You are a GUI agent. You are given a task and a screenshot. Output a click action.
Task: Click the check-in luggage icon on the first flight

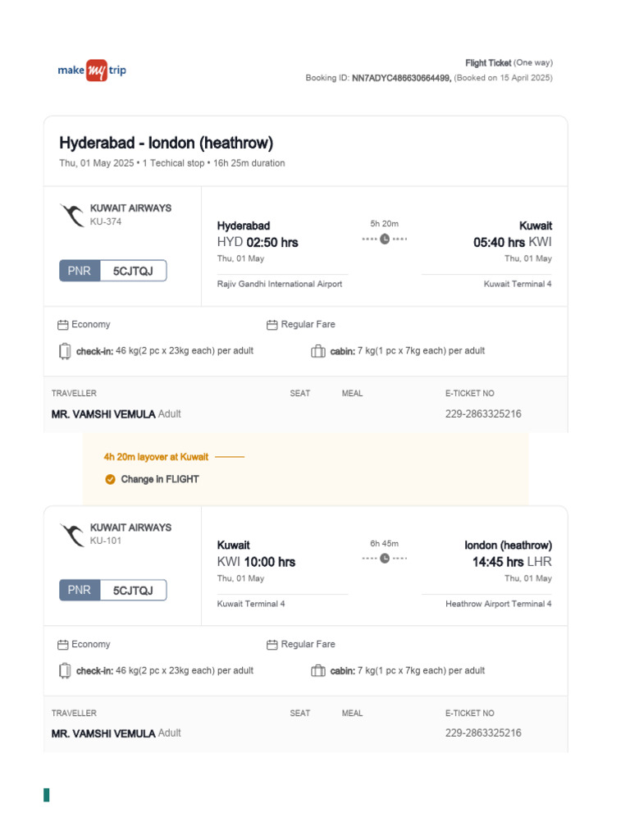[65, 351]
